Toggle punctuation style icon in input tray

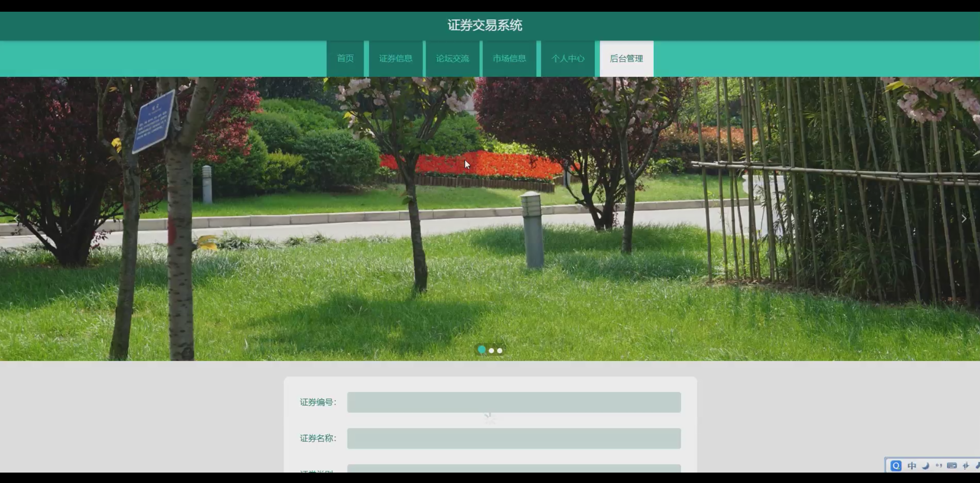(x=939, y=465)
